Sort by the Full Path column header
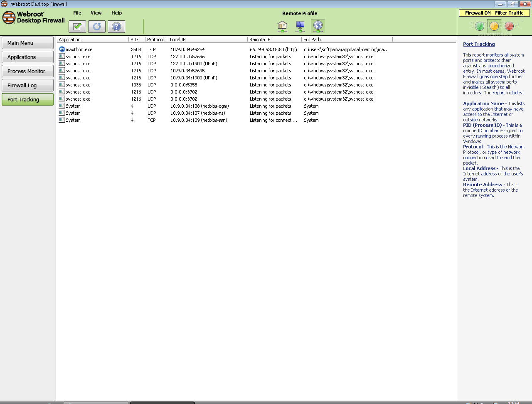This screenshot has width=532, height=404. pyautogui.click(x=347, y=39)
